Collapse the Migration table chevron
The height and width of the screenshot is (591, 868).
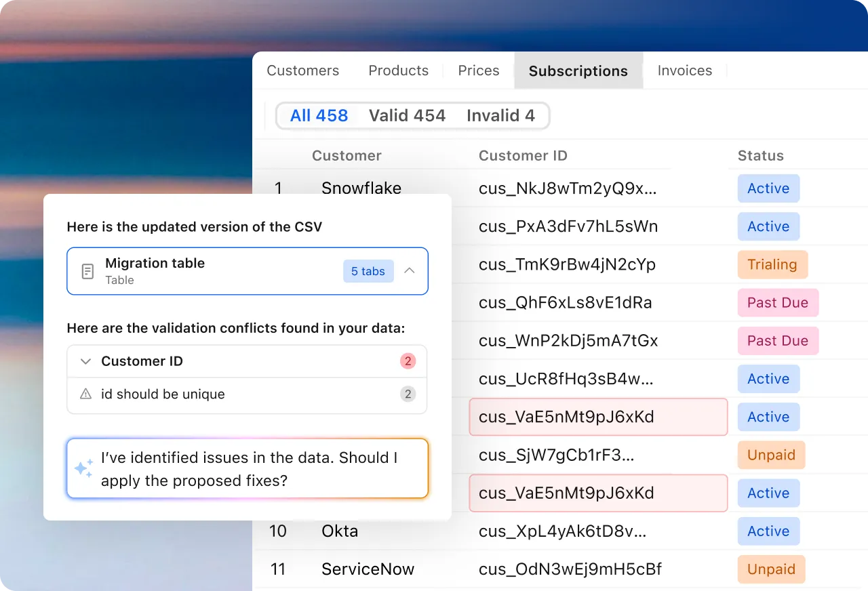(x=409, y=270)
